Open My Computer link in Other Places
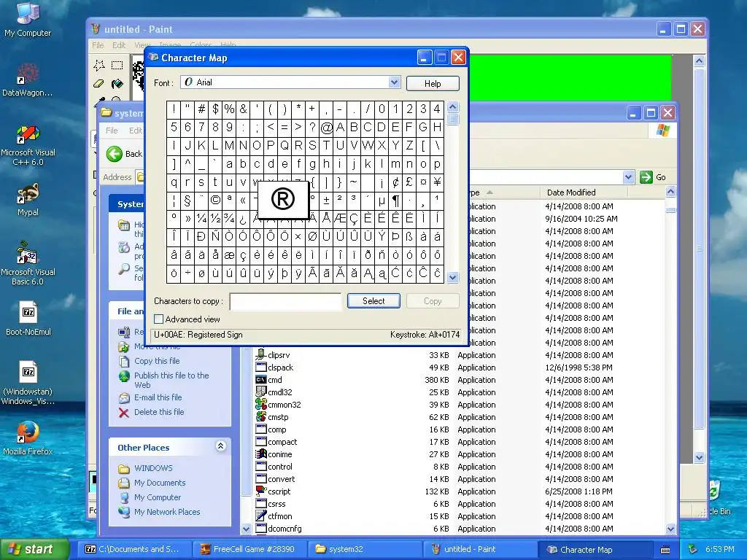 point(158,497)
